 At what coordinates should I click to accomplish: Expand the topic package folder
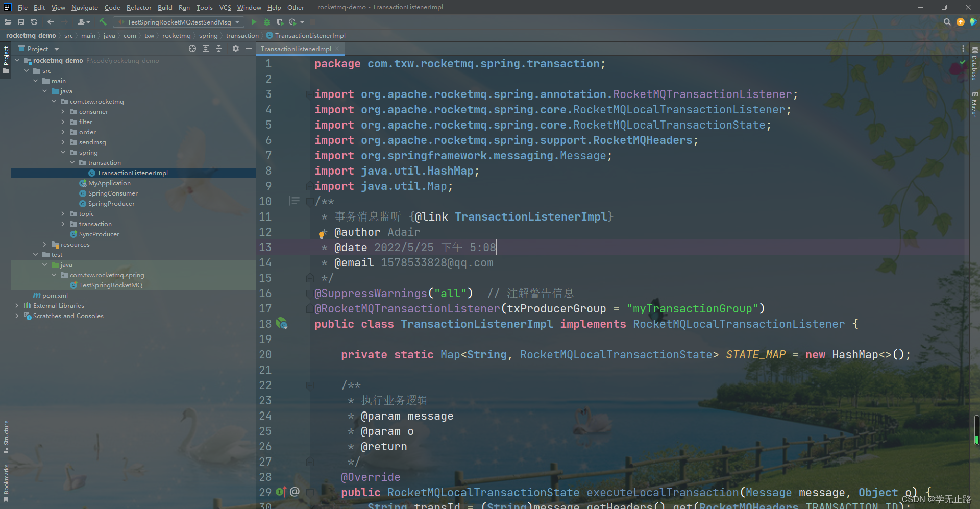coord(63,213)
